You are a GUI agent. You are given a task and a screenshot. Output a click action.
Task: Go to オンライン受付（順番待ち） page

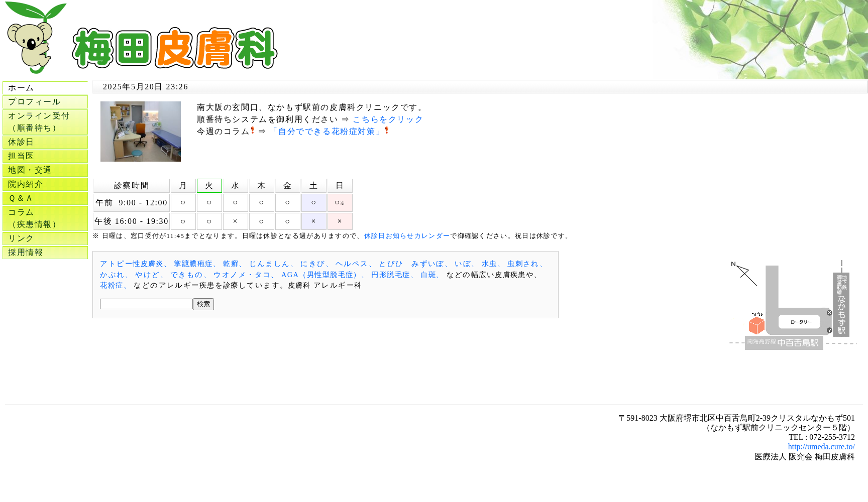click(45, 122)
